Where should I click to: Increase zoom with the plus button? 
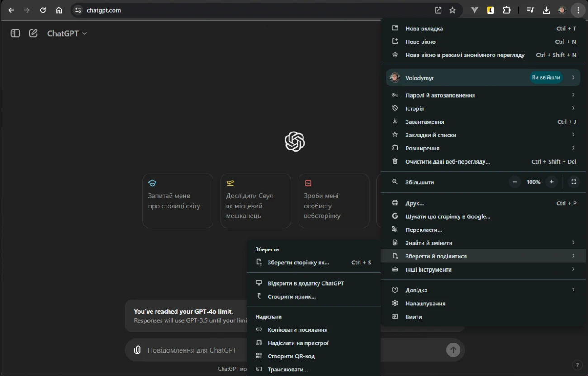[551, 182]
